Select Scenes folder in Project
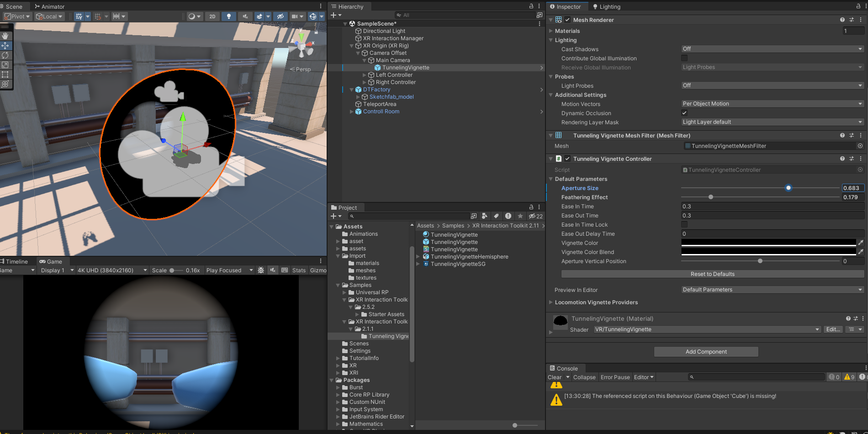Screen dimensions: 868x434 click(359, 344)
